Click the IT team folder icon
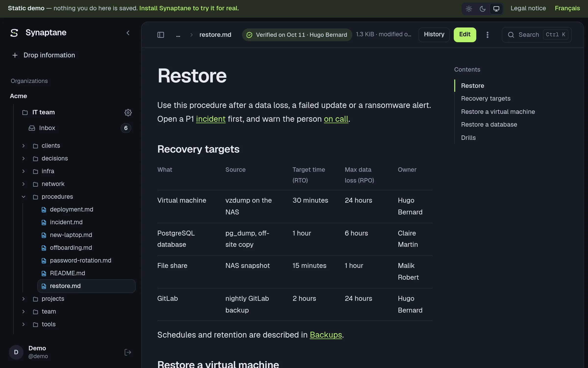Image resolution: width=588 pixels, height=368 pixels. (25, 112)
